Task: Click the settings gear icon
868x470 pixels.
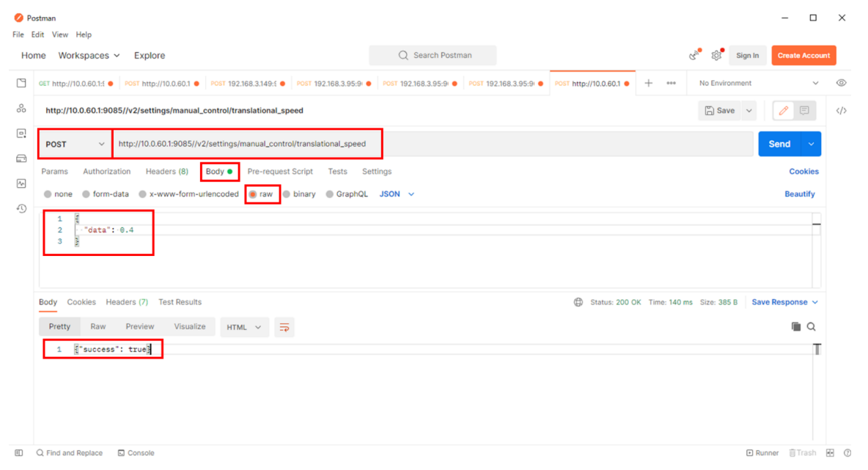Action: pyautogui.click(x=716, y=56)
